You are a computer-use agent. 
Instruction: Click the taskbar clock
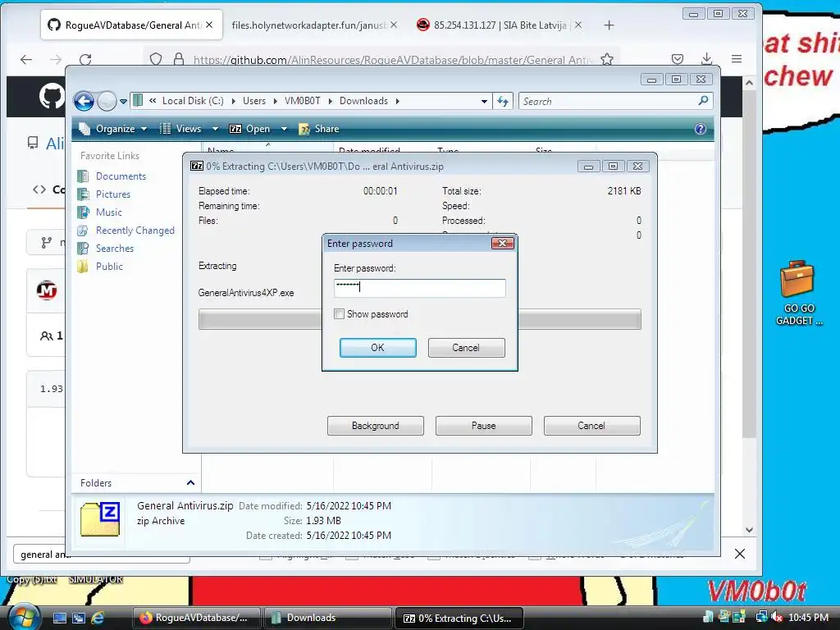(808, 617)
